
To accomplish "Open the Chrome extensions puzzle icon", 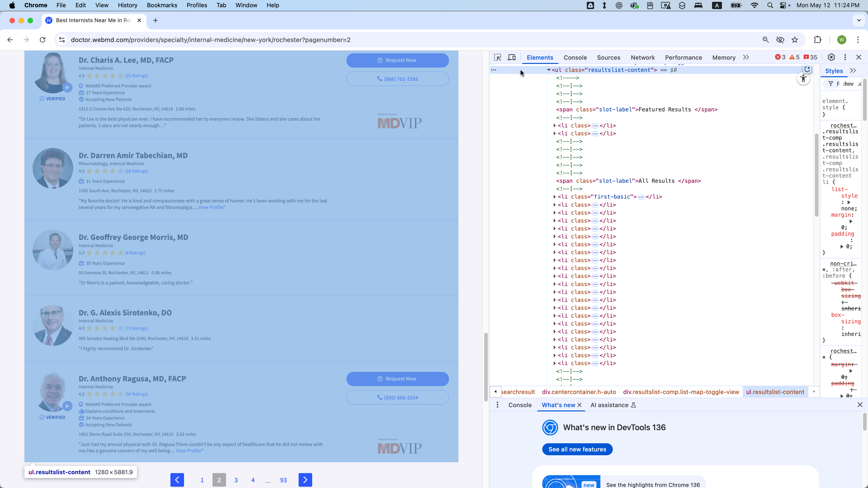I will click(x=817, y=40).
